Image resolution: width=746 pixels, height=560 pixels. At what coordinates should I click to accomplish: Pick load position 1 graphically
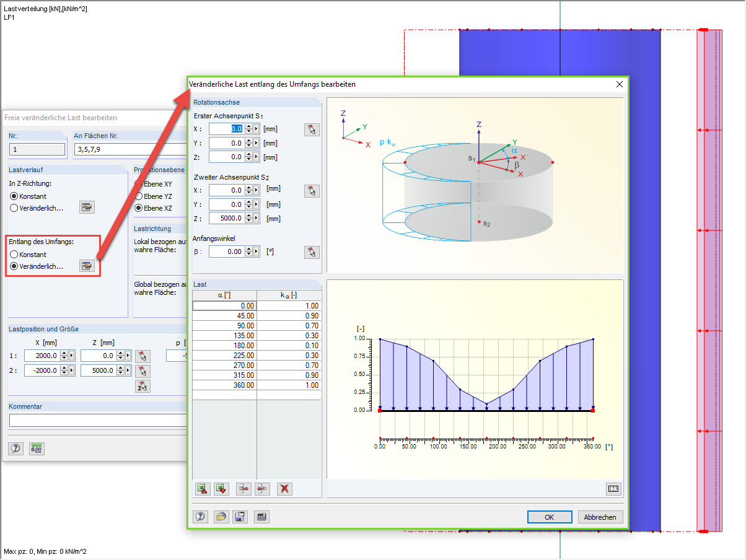(143, 356)
